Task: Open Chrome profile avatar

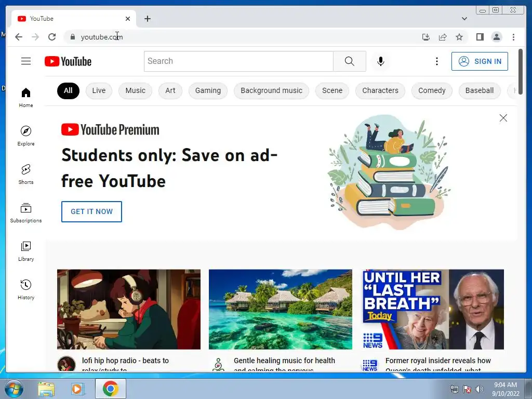Action: pyautogui.click(x=496, y=37)
